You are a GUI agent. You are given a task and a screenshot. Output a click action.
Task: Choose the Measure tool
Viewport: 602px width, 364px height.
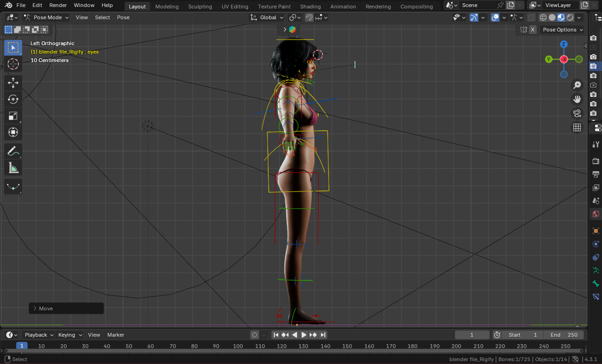pyautogui.click(x=13, y=168)
